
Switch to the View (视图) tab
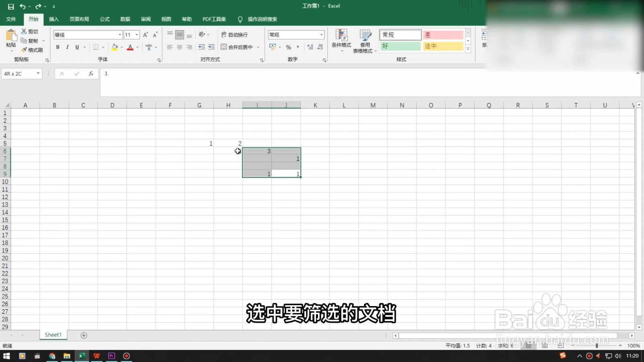click(x=166, y=19)
